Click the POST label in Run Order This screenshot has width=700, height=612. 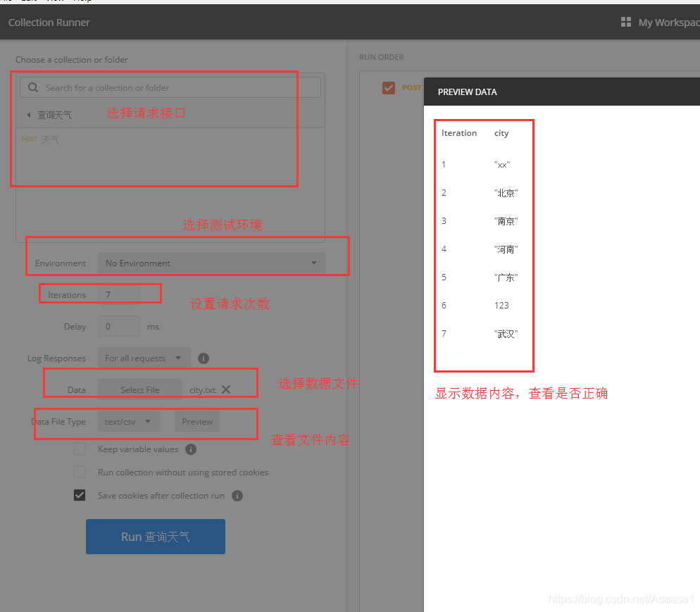click(x=411, y=88)
